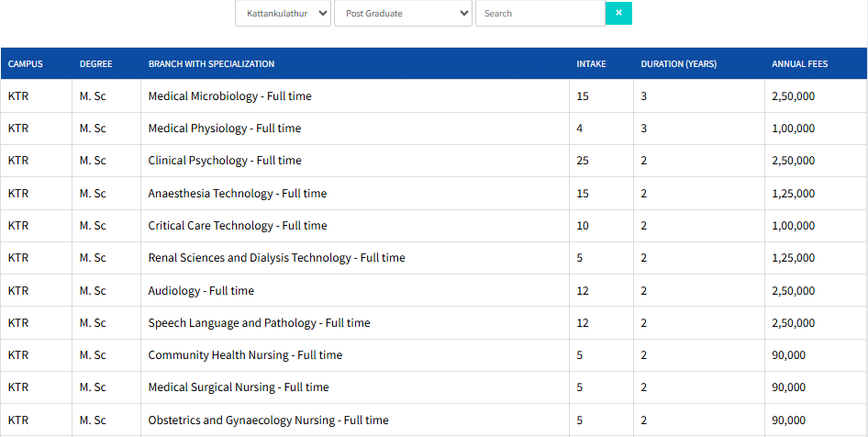
Task: Click Obstetrics and Gynaecology Nursing row
Action: [x=268, y=420]
